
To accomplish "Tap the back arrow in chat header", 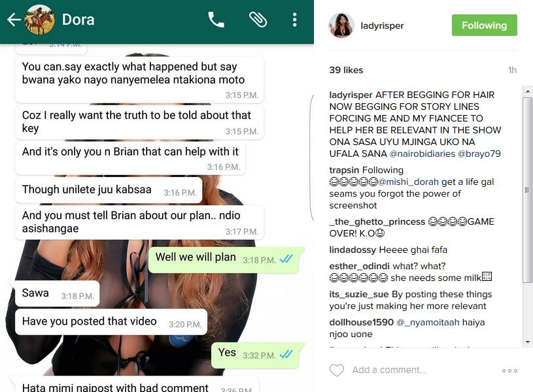I will pos(14,20).
